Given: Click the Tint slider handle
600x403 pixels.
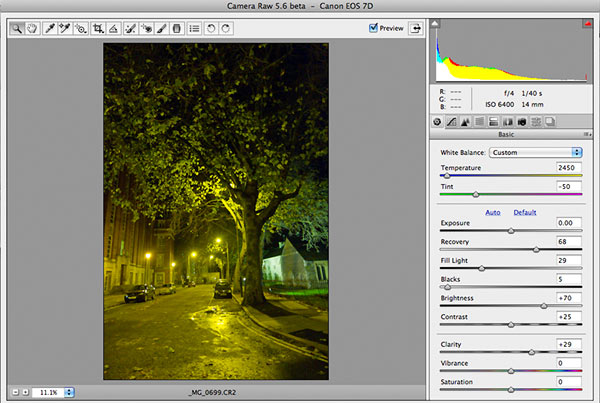Looking at the screenshot, I should (476, 195).
